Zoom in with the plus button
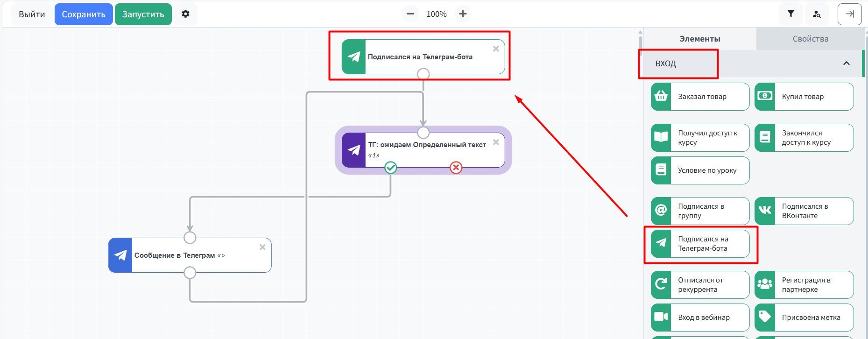The width and height of the screenshot is (868, 339). (x=463, y=14)
